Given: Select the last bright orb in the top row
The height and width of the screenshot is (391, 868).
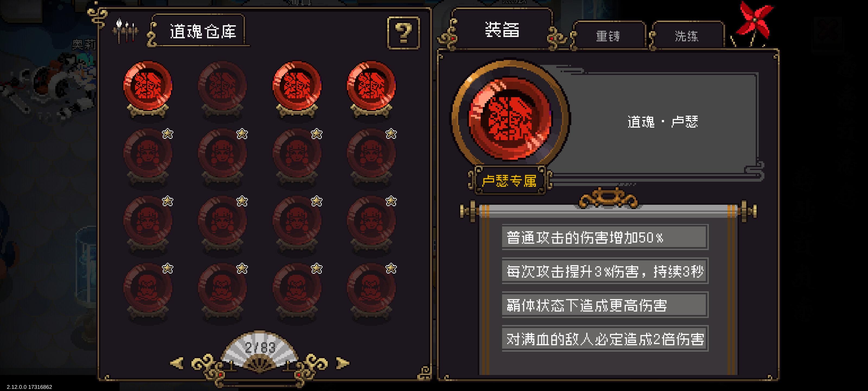Looking at the screenshot, I should pos(371,89).
